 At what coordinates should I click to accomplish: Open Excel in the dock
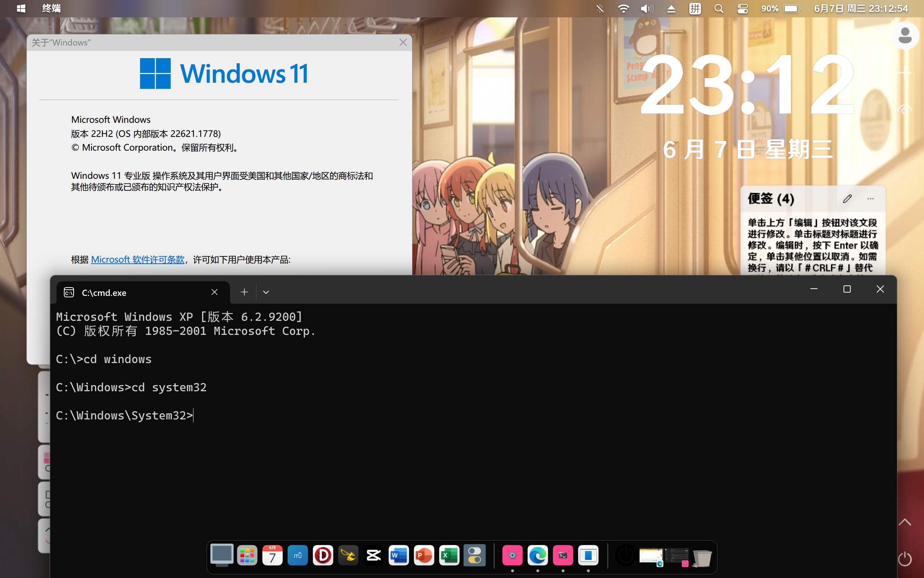click(x=449, y=556)
